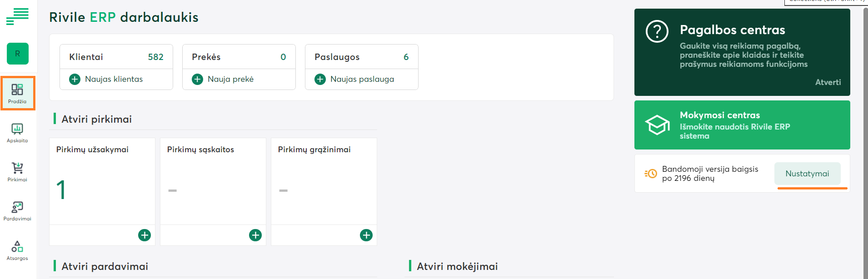Open the hamburger menu logo icon
Viewport: 868px width, 279px height.
click(x=17, y=17)
